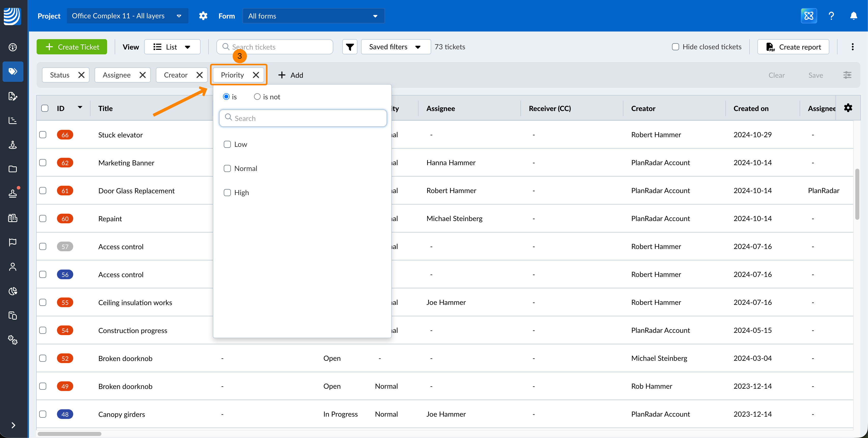The image size is (868, 438).
Task: Open the Assignee filter chip
Action: click(x=117, y=75)
